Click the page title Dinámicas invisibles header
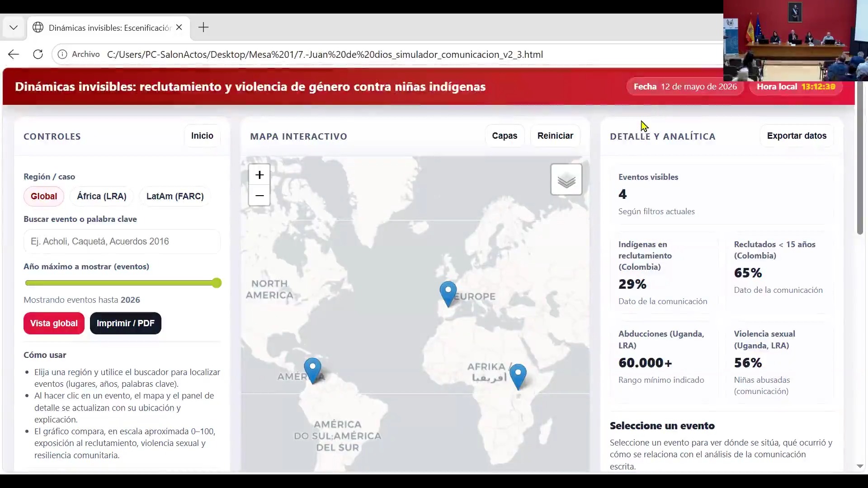Viewport: 868px width, 488px height. [250, 86]
